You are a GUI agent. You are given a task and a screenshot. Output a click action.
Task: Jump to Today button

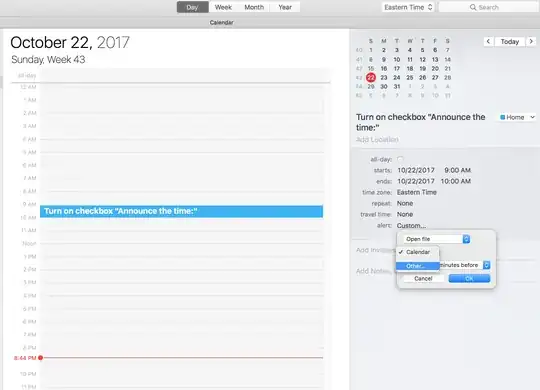(510, 42)
